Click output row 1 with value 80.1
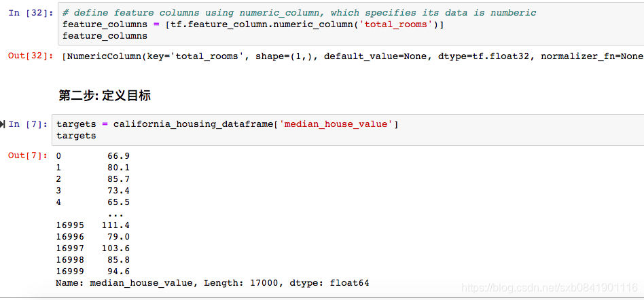 (x=93, y=168)
